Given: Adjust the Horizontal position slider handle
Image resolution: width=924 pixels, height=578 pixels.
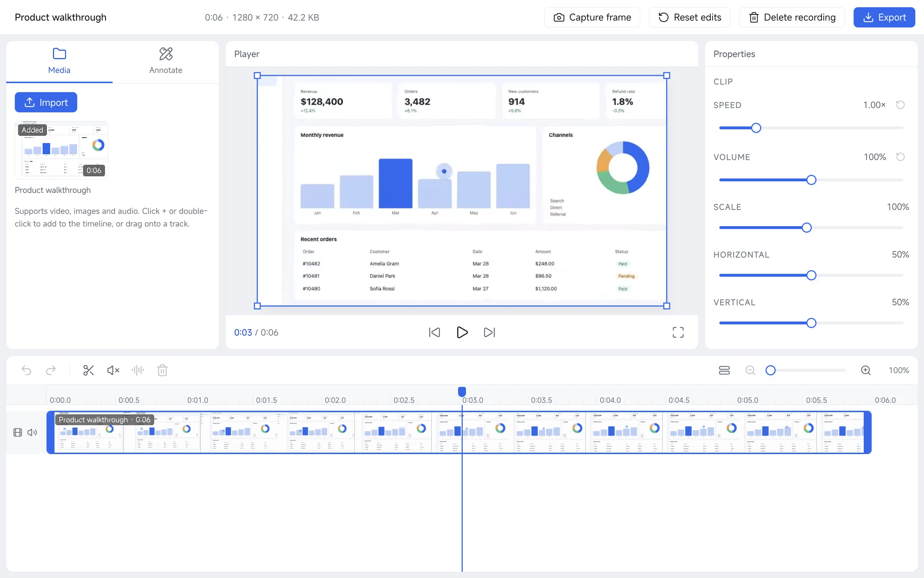Looking at the screenshot, I should [x=811, y=275].
